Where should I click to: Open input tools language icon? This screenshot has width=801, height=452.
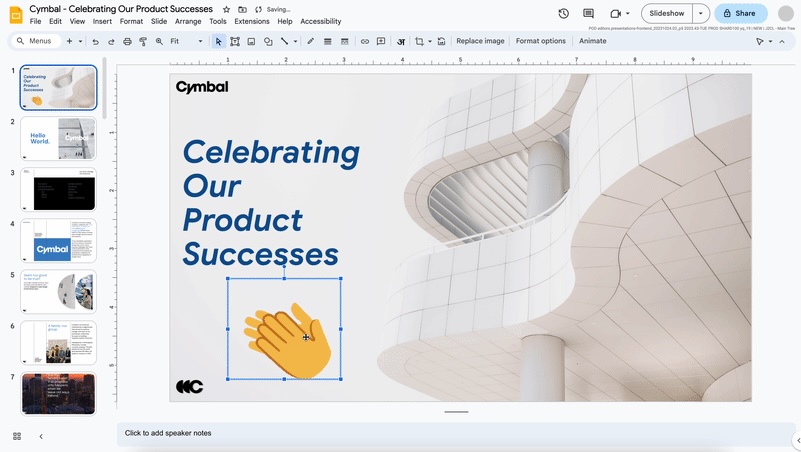click(x=401, y=41)
